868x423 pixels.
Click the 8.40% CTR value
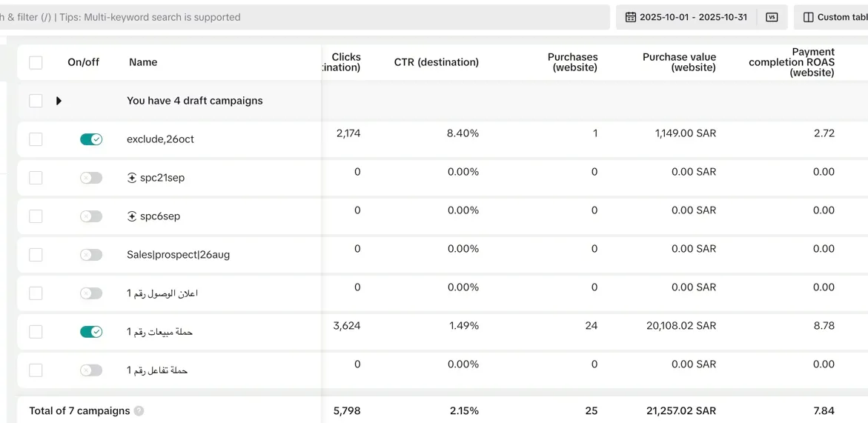[463, 133]
